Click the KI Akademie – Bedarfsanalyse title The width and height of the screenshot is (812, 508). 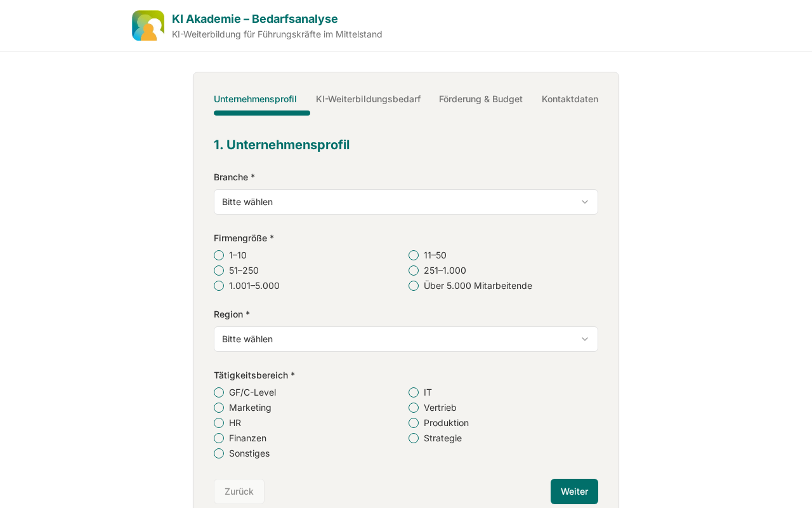[x=255, y=19]
